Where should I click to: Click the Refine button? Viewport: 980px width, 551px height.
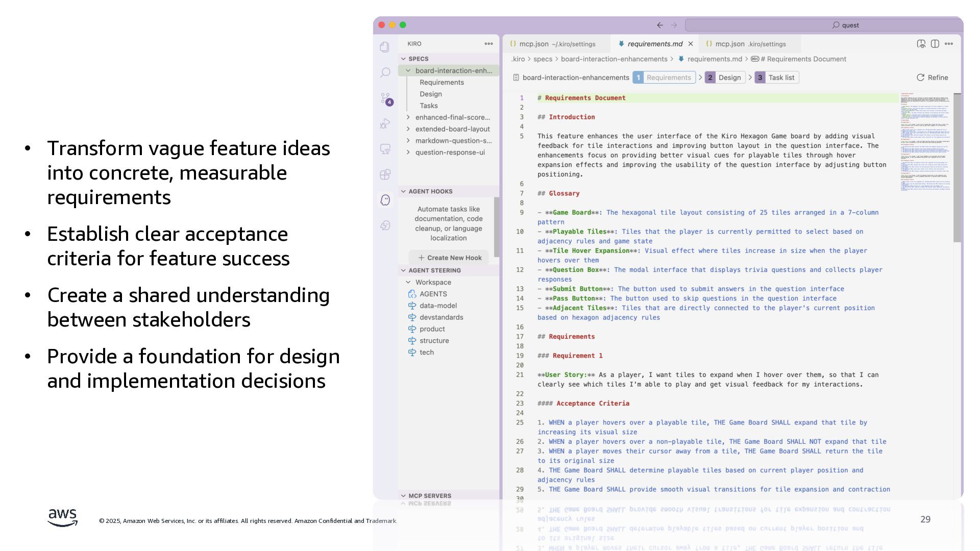click(x=932, y=78)
